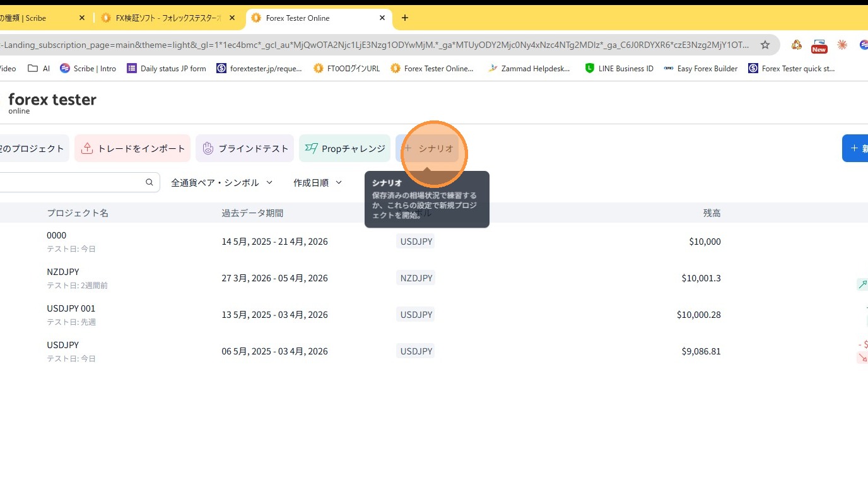
Task: Go to the forex tester online logo
Action: pyautogui.click(x=52, y=103)
